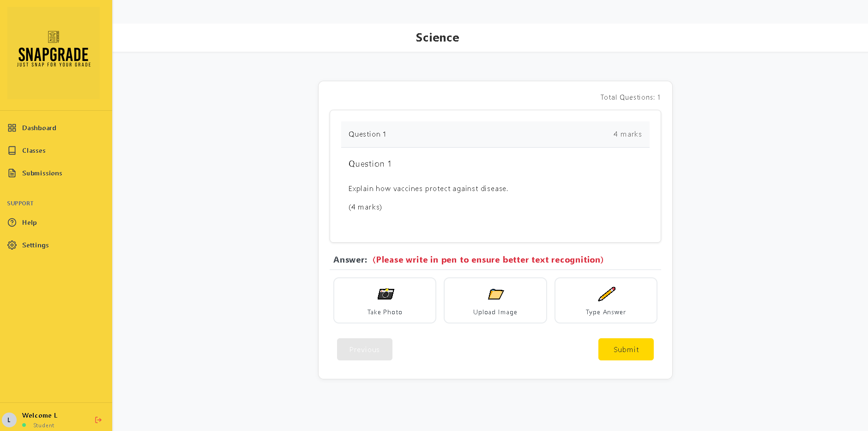This screenshot has width=868, height=431.
Task: Select the Take Photo camera icon
Action: [x=385, y=294]
